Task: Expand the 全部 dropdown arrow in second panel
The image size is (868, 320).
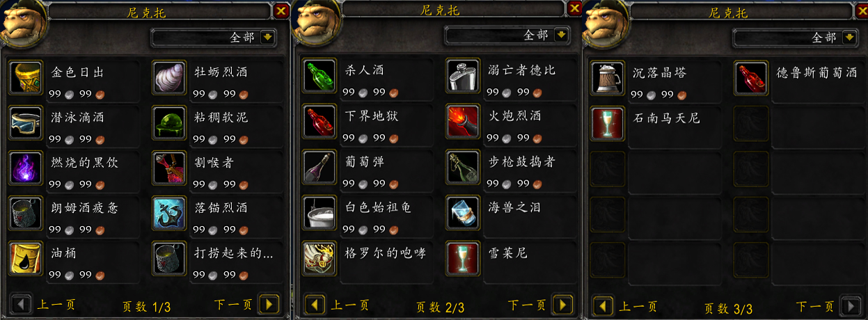Action: [x=562, y=35]
